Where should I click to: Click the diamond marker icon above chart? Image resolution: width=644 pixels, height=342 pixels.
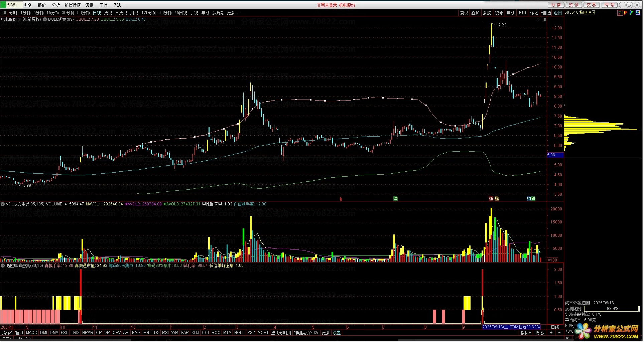point(537,19)
